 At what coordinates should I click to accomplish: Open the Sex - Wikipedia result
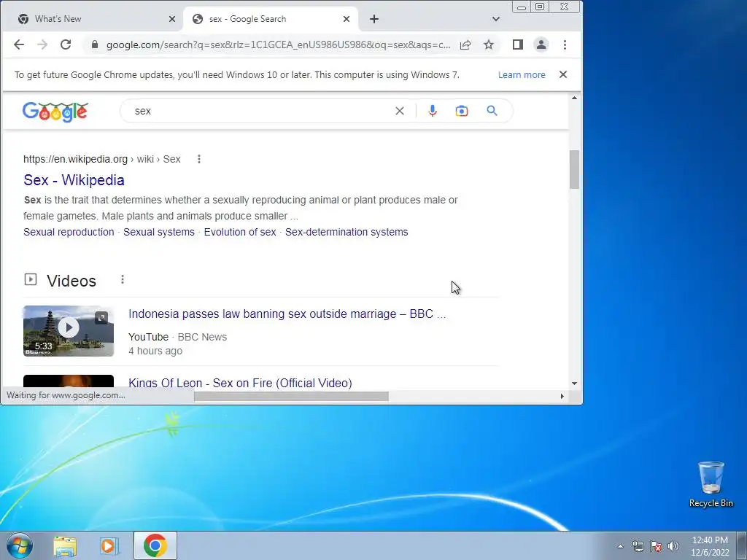point(74,180)
